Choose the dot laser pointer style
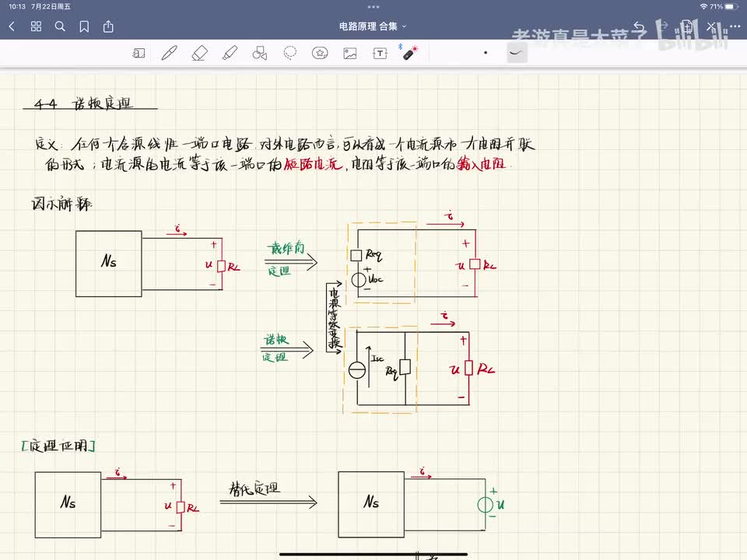The image size is (747, 560). (486, 53)
